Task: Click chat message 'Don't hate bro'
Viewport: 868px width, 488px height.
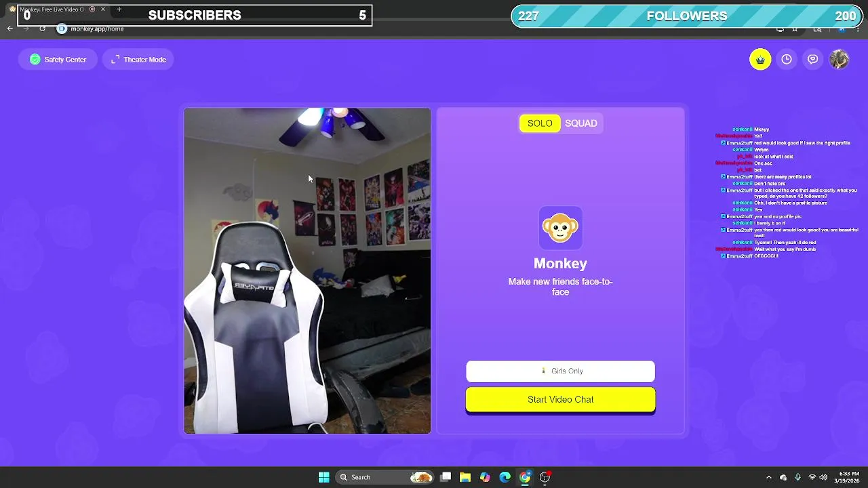Action: 770,184
